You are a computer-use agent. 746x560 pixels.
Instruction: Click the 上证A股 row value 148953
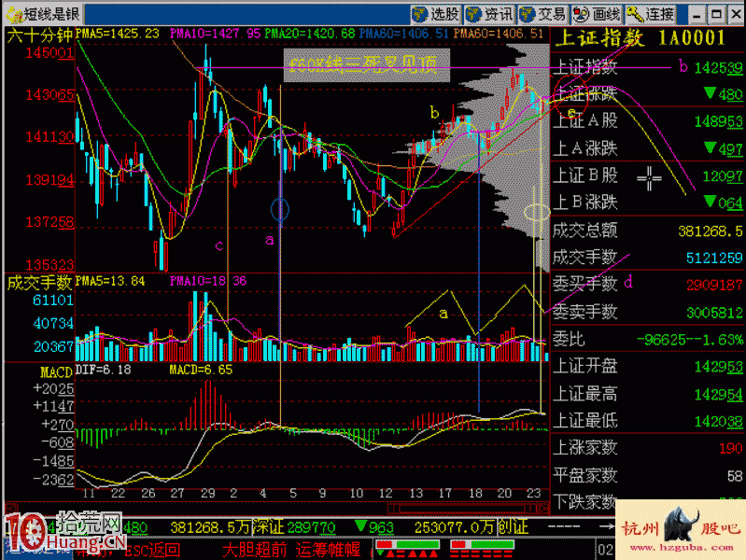click(x=718, y=122)
